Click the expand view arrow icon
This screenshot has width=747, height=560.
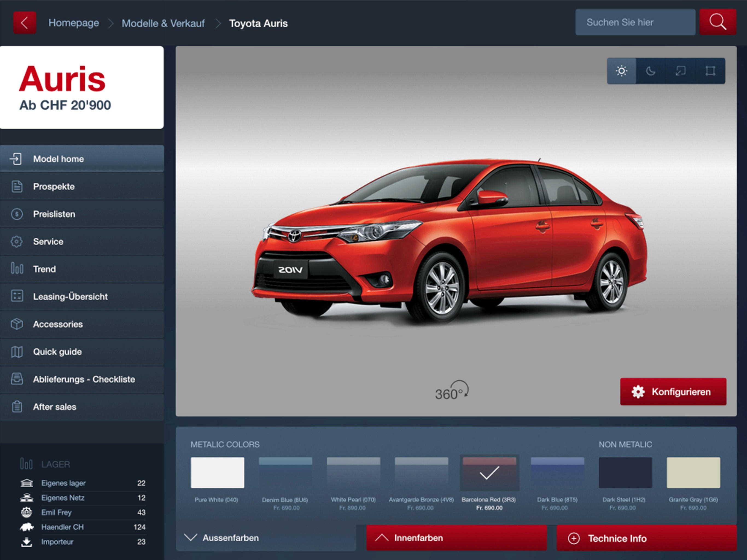(681, 71)
